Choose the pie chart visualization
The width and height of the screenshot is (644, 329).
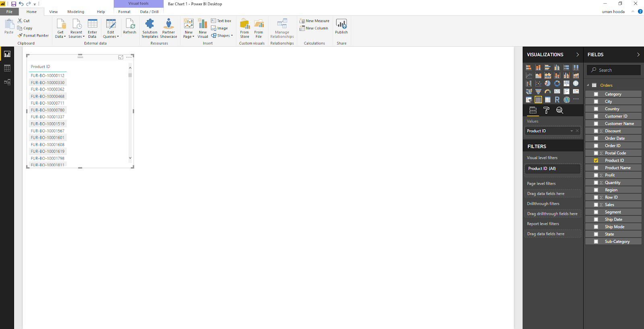coord(548,83)
